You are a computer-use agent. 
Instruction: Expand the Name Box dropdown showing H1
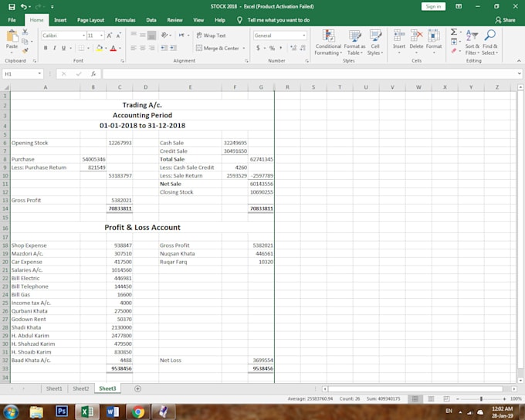click(x=40, y=74)
